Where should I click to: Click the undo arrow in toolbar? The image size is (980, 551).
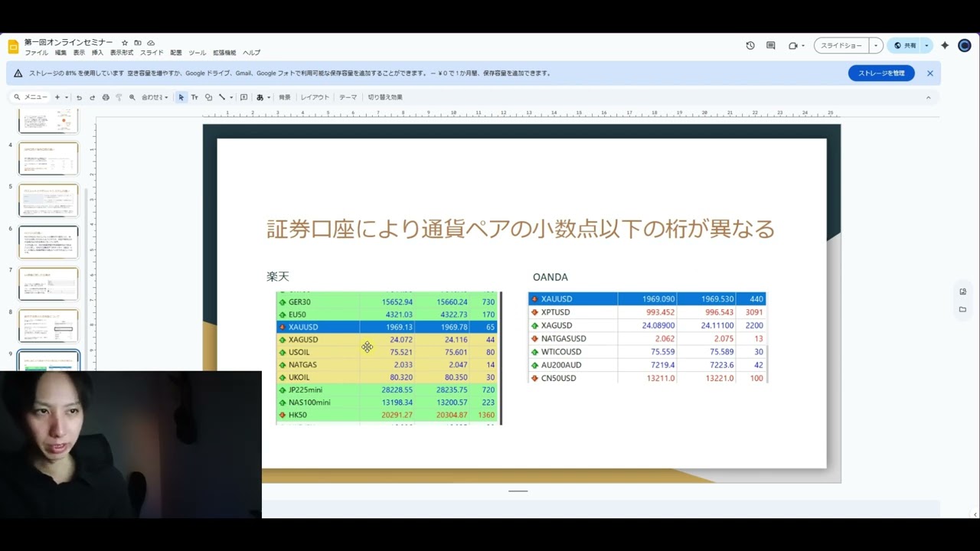[x=79, y=97]
